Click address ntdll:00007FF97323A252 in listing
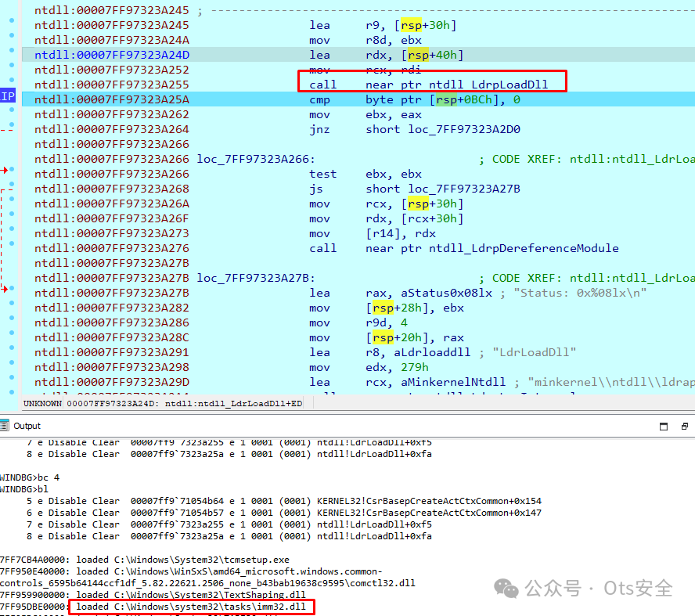Screen dimensions: 695x616 112,70
